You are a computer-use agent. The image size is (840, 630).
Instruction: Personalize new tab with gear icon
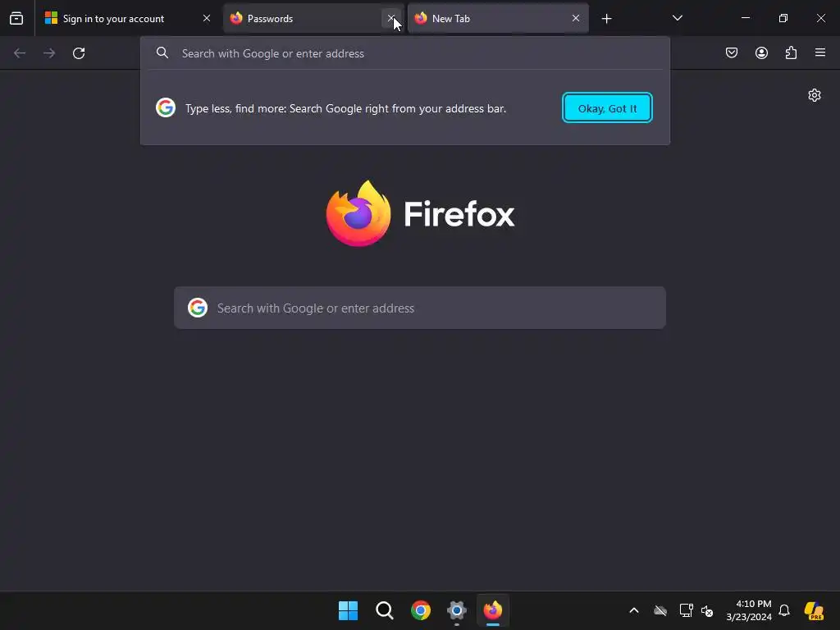coord(815,95)
